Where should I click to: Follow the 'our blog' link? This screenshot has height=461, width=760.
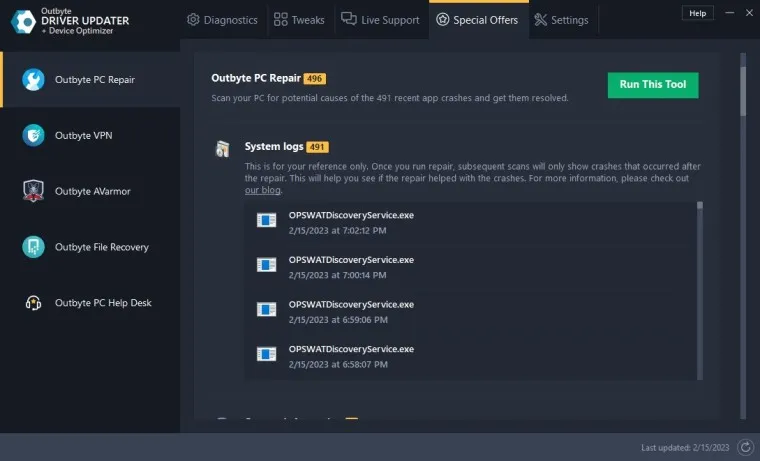[x=262, y=190]
